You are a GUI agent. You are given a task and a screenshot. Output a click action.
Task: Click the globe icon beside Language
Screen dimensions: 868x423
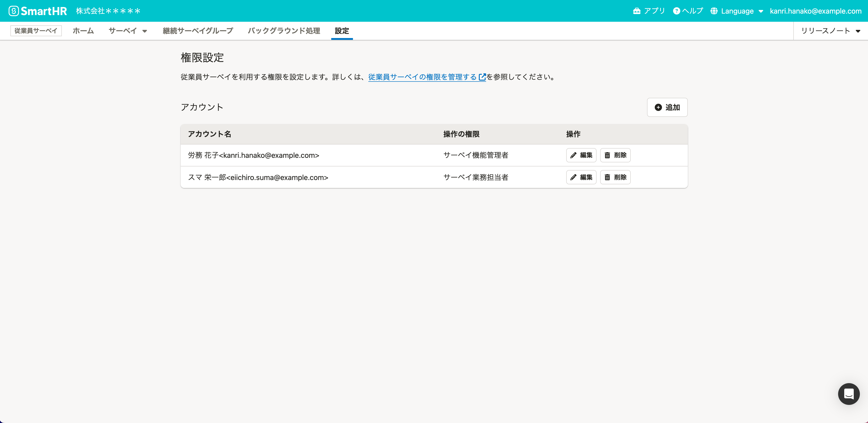pyautogui.click(x=714, y=11)
